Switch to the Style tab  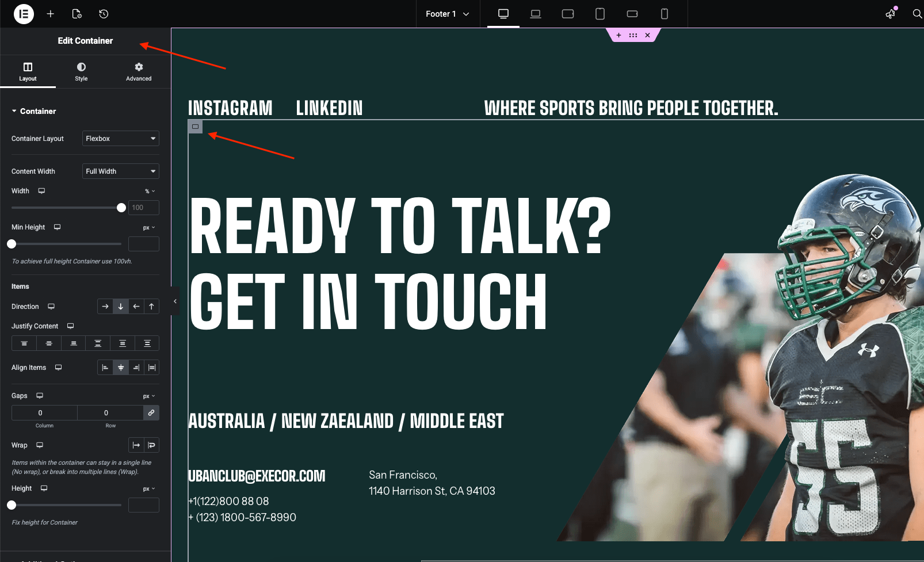[x=81, y=72]
